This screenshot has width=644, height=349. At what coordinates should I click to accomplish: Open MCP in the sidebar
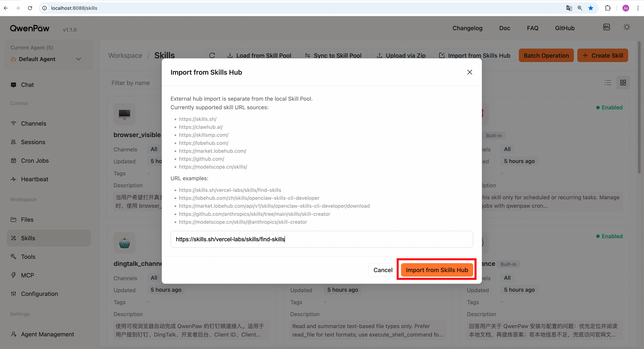click(x=49, y=275)
